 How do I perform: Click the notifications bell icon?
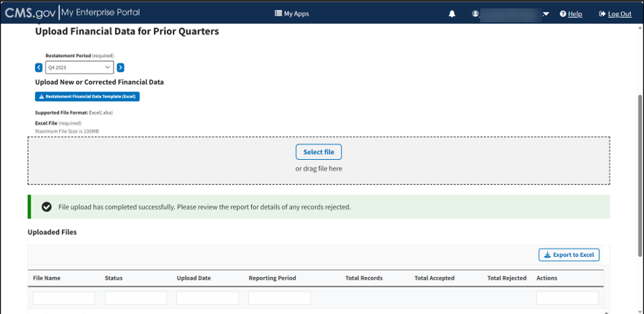tap(452, 14)
